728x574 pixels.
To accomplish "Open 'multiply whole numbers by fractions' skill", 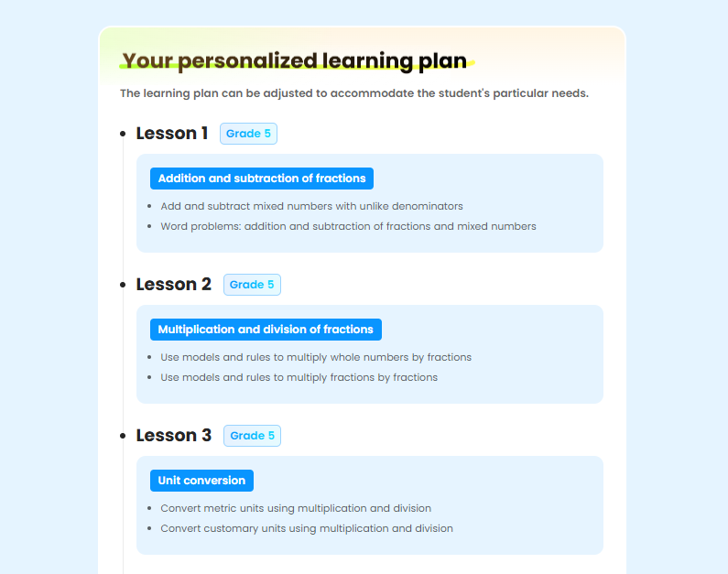I will pos(316,357).
